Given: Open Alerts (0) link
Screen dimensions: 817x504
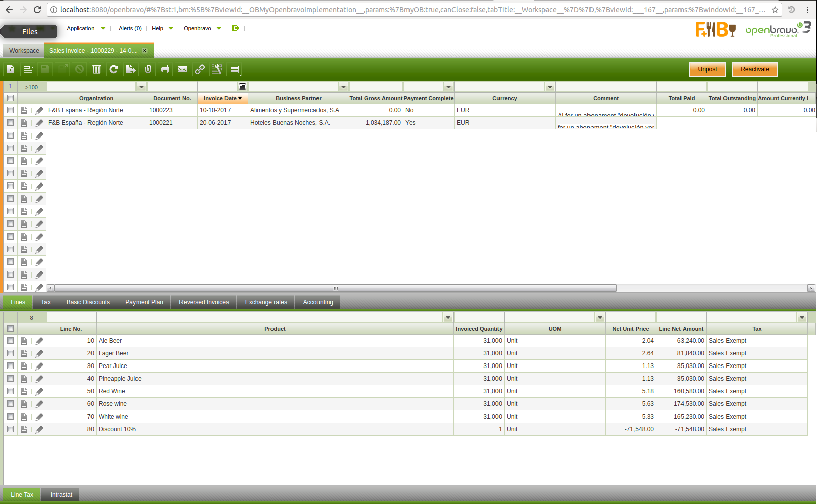Looking at the screenshot, I should pyautogui.click(x=130, y=28).
